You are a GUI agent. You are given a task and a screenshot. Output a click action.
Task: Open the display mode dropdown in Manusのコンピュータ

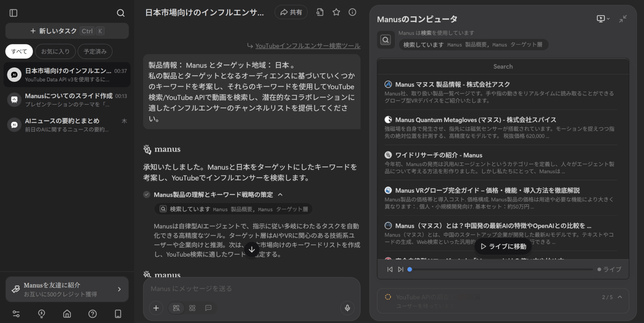(603, 19)
